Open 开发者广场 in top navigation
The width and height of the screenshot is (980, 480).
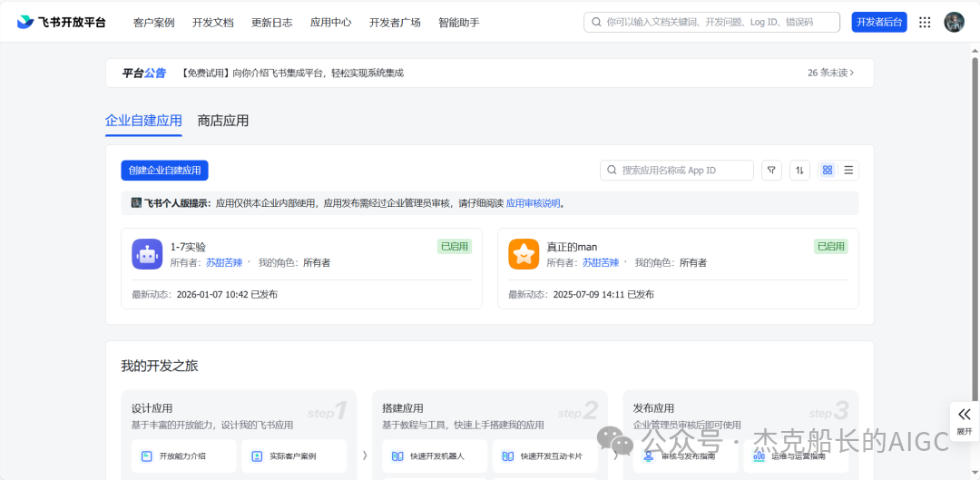395,22
